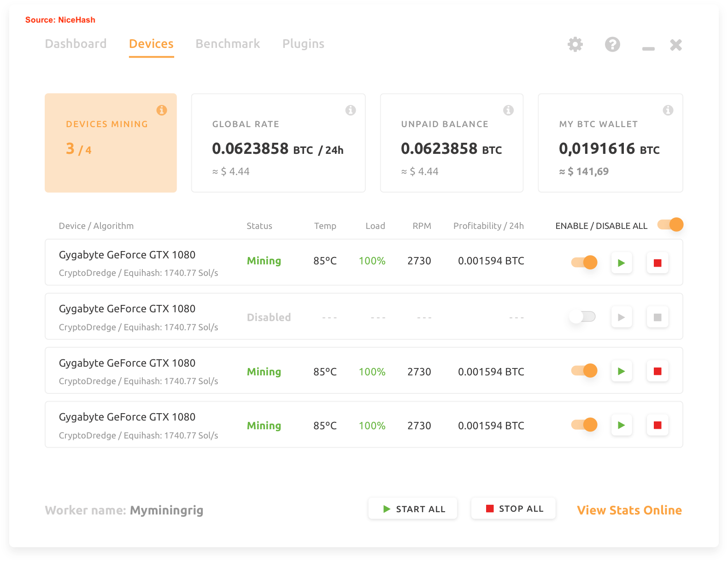Toggle the Enable / Disable All switch

click(x=670, y=225)
